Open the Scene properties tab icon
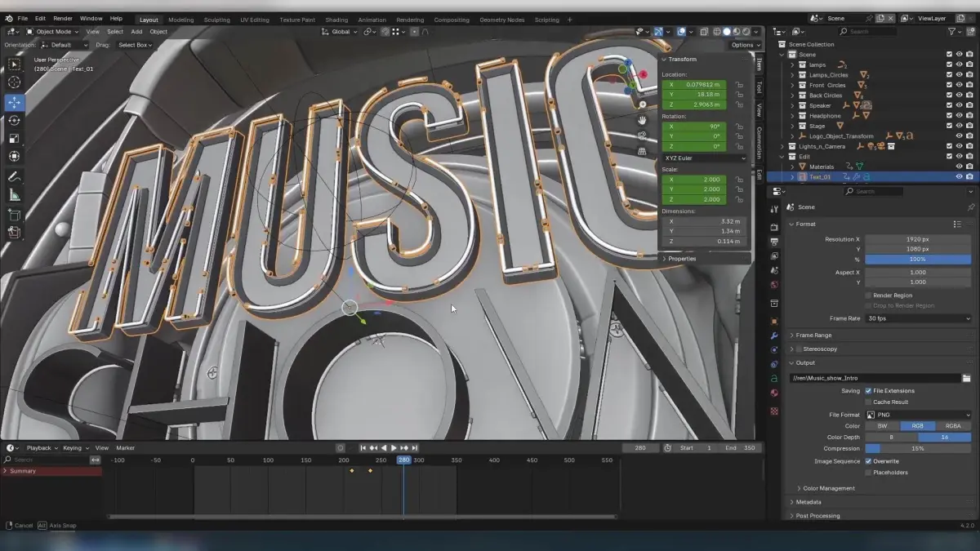This screenshot has width=980, height=551. click(x=774, y=270)
